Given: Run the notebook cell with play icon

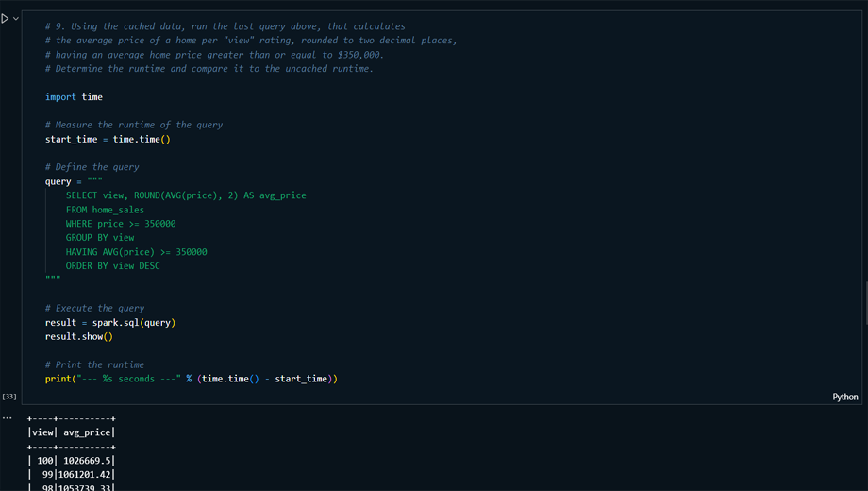Looking at the screenshot, I should tap(6, 18).
